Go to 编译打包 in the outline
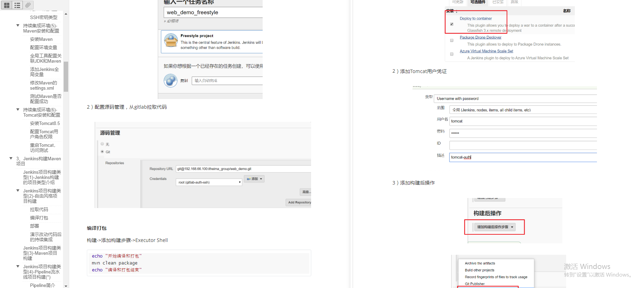The image size is (644, 288). click(x=39, y=218)
